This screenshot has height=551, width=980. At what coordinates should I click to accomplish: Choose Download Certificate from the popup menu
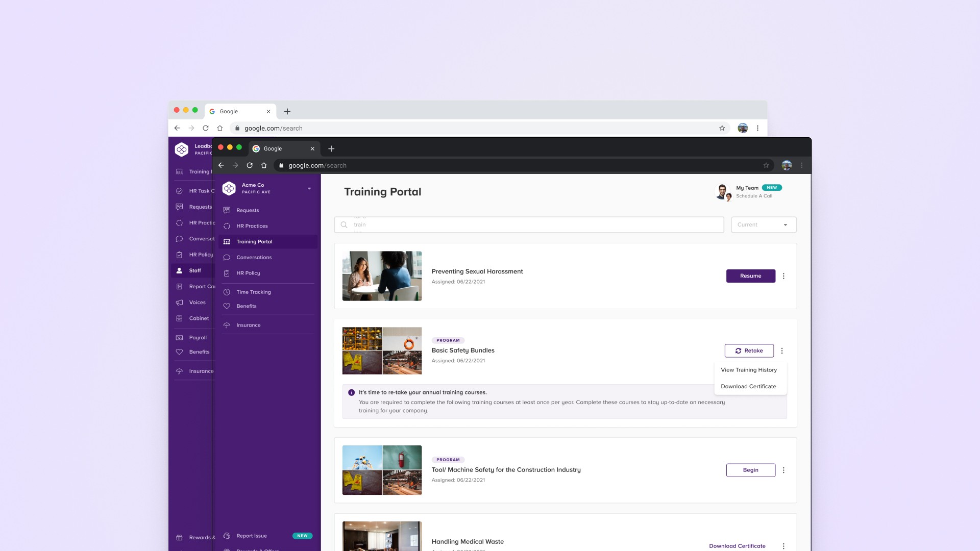coord(748,386)
